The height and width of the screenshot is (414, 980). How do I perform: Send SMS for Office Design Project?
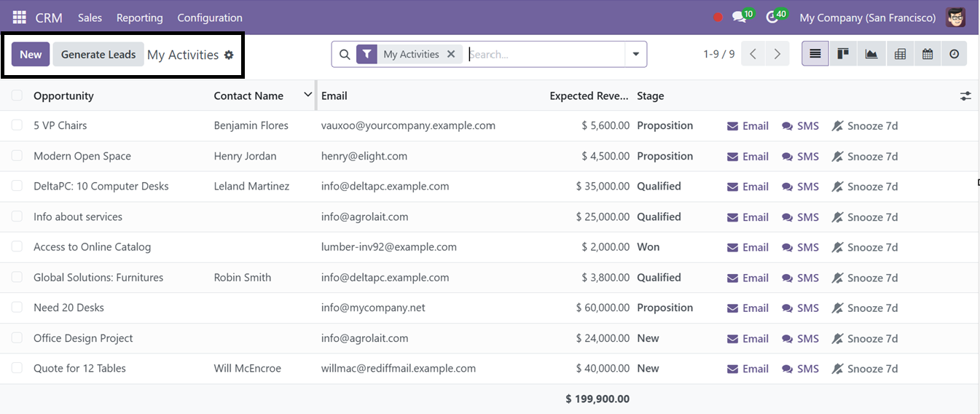click(x=800, y=339)
